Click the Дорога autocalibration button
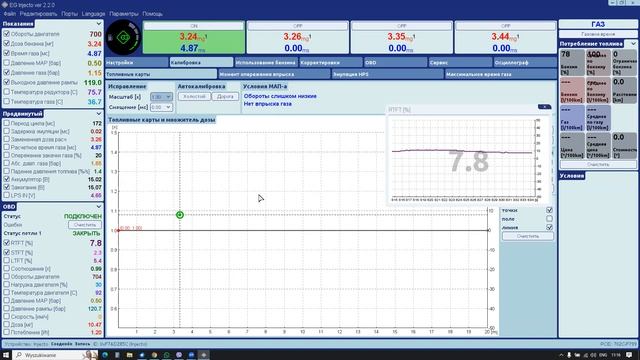The height and width of the screenshot is (360, 640). (225, 97)
